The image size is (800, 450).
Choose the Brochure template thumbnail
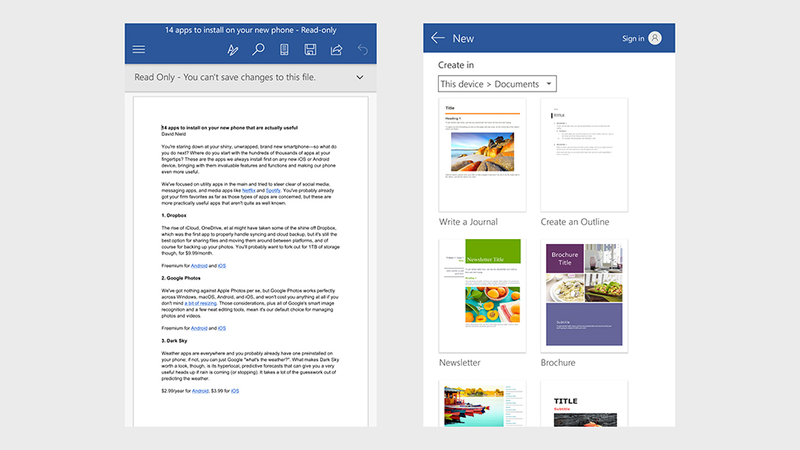(x=584, y=295)
